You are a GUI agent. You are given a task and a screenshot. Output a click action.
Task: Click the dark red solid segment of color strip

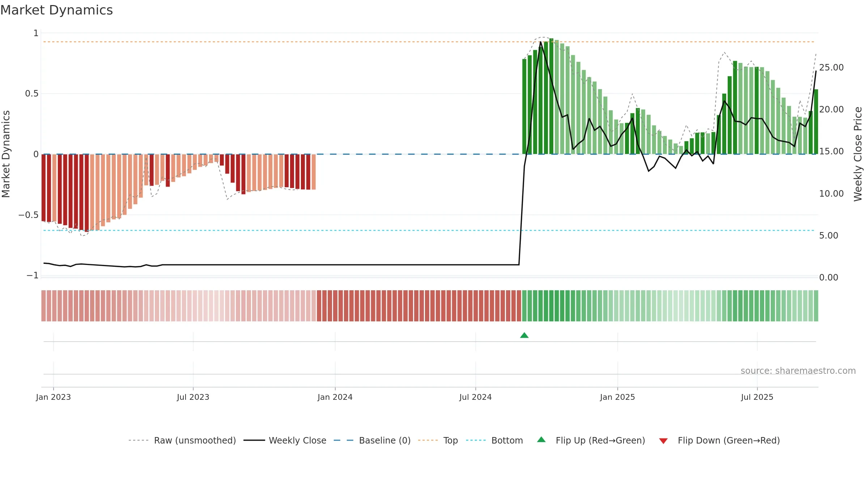coord(419,306)
